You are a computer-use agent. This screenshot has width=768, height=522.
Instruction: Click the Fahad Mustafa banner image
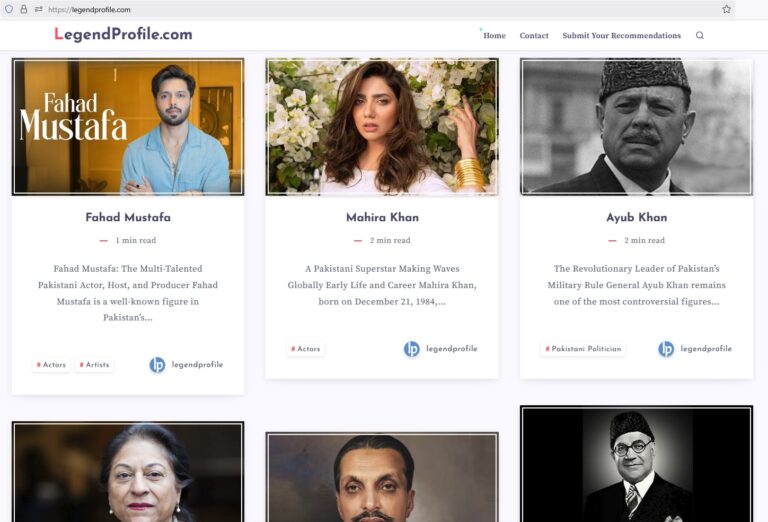[x=128, y=127]
